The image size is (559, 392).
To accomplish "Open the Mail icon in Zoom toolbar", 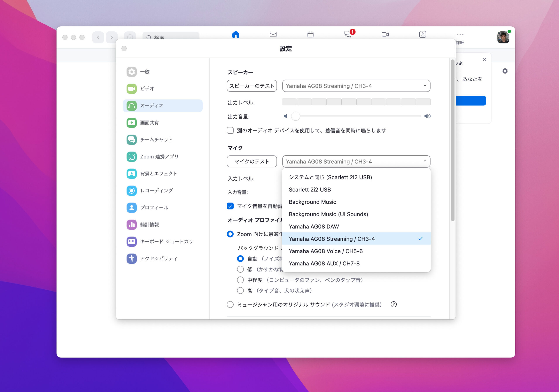I will 273,34.
